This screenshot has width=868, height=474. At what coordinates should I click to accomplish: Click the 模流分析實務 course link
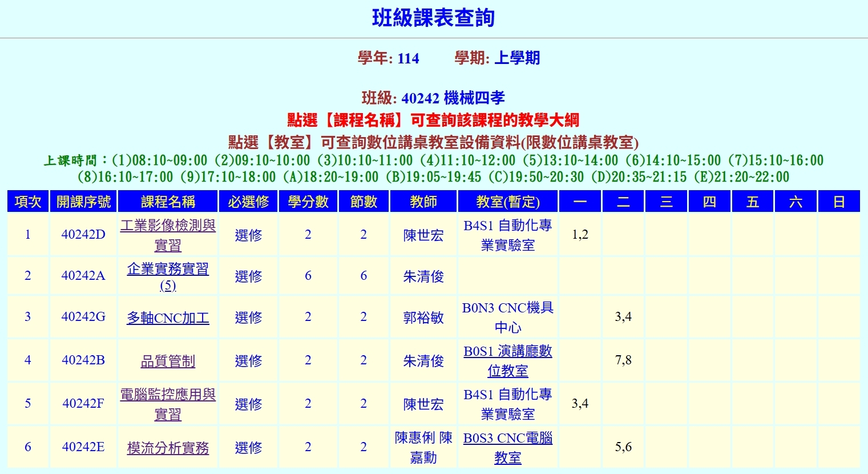point(168,448)
